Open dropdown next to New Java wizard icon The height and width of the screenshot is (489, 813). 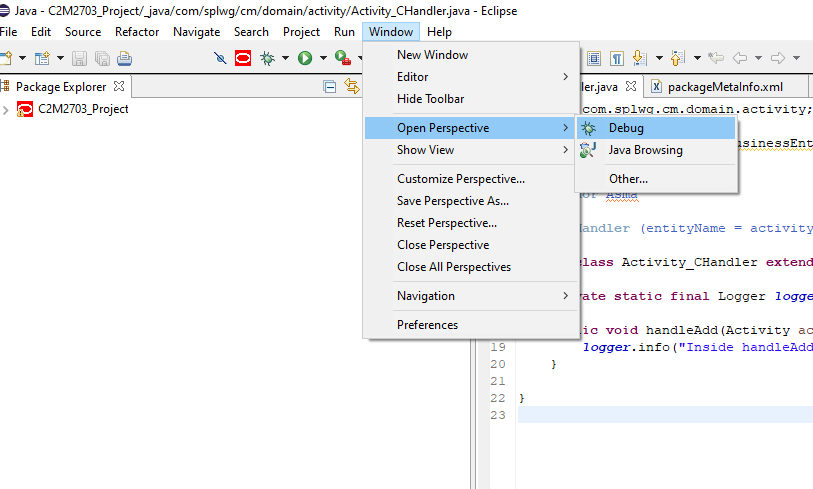point(60,58)
